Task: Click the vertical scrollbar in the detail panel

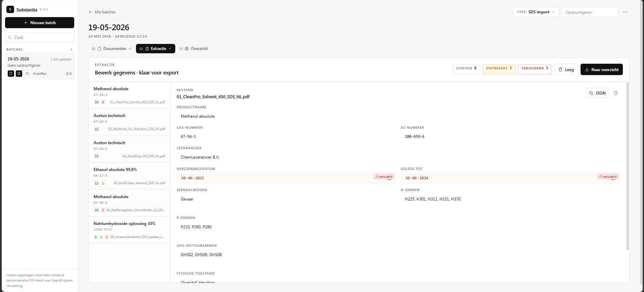Action: point(627,166)
